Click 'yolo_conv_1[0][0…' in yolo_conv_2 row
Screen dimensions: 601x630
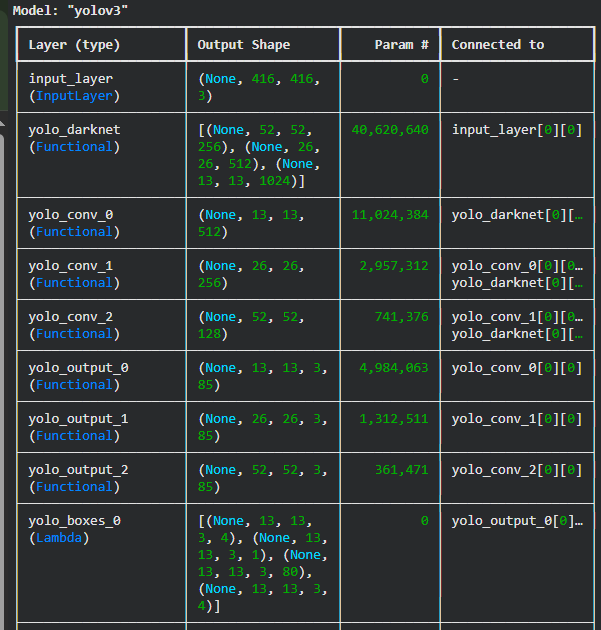[x=517, y=317]
